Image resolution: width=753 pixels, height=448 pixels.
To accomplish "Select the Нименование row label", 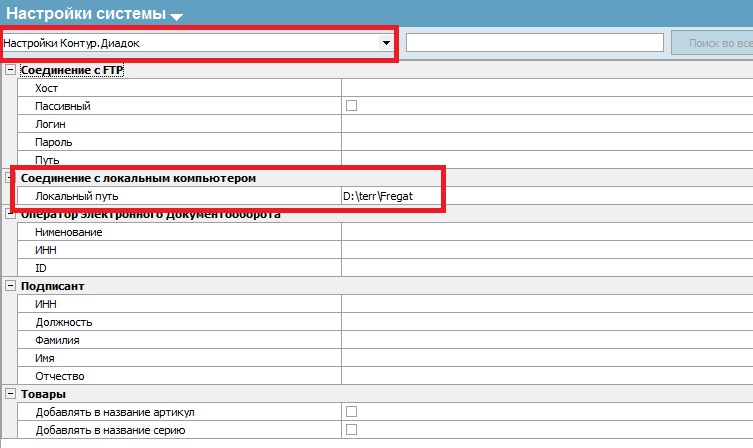I will (69, 232).
